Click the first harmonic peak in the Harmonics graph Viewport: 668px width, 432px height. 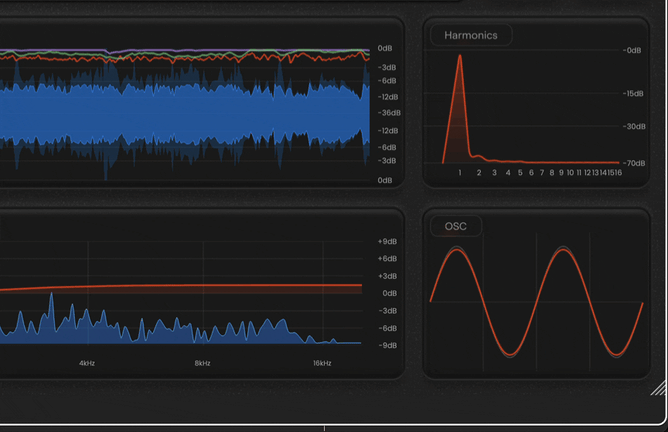point(460,60)
